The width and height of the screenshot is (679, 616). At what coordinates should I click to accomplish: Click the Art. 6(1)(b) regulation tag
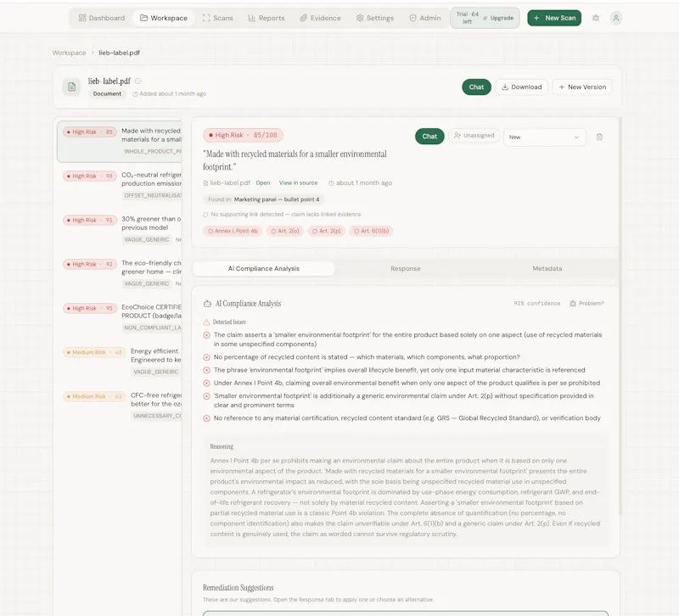pyautogui.click(x=372, y=231)
